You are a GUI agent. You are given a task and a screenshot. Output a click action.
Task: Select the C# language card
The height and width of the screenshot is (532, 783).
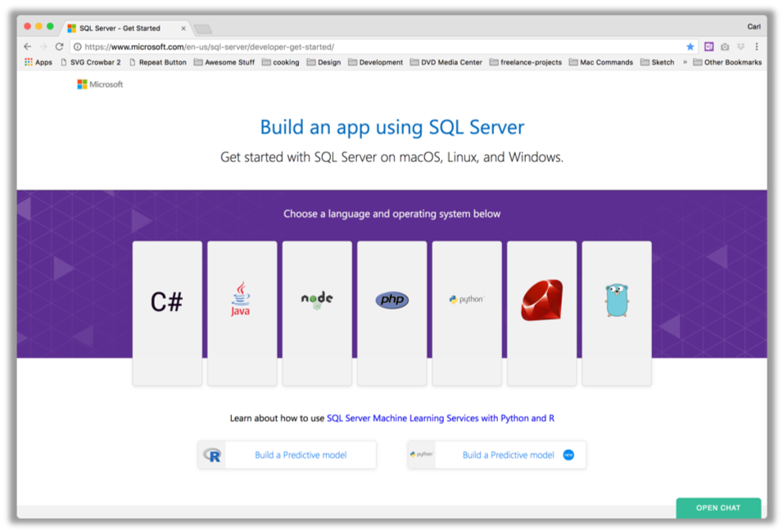coord(167,313)
